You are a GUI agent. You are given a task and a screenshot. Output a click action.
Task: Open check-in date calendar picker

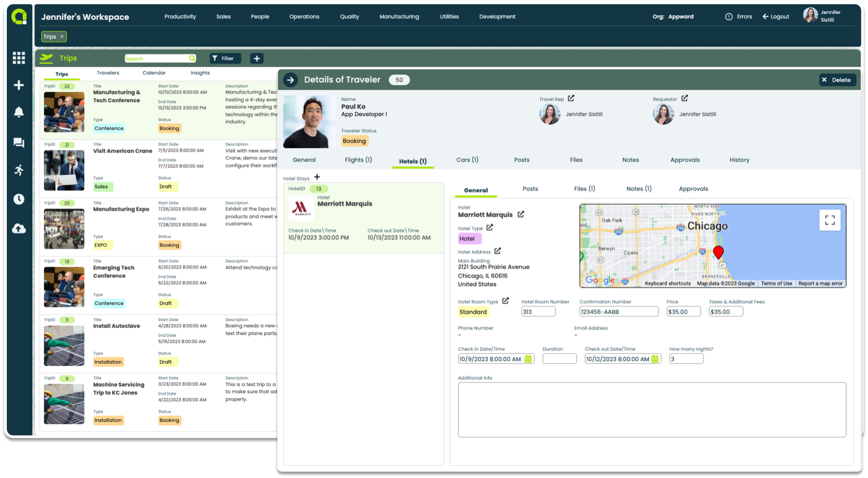point(528,359)
